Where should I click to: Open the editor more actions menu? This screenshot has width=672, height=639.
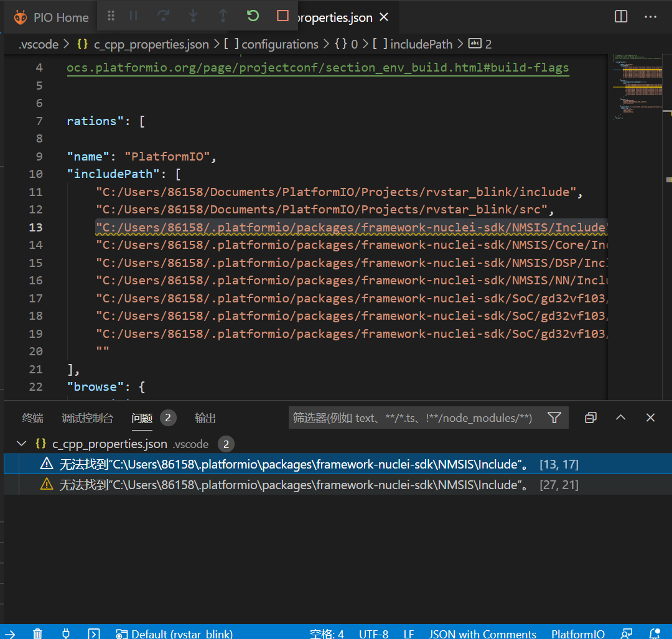pyautogui.click(x=651, y=17)
